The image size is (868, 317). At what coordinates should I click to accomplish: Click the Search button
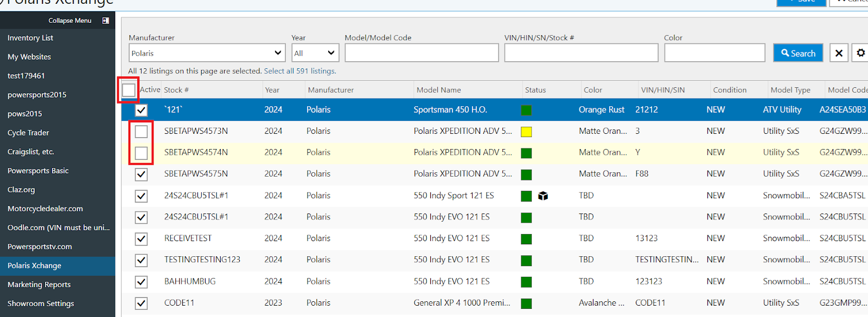pos(798,53)
